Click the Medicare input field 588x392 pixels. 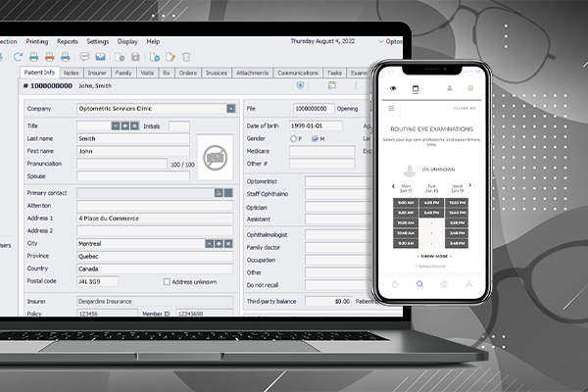[x=322, y=151]
